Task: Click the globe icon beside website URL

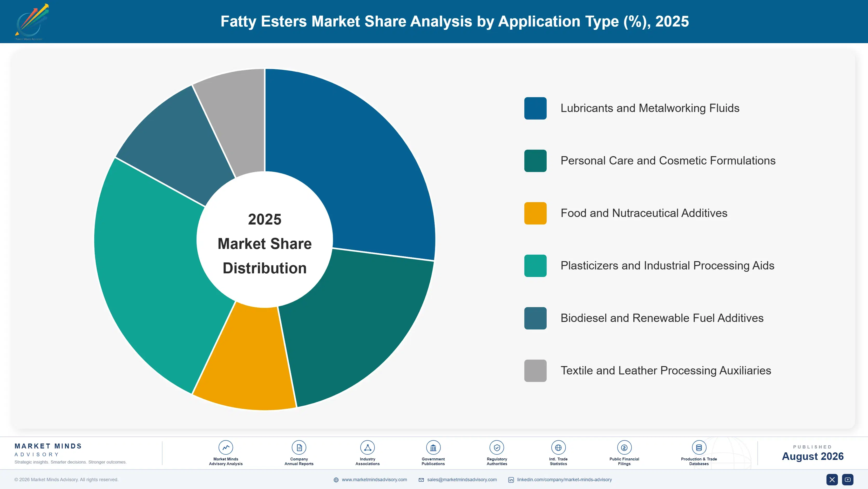Action: point(336,480)
